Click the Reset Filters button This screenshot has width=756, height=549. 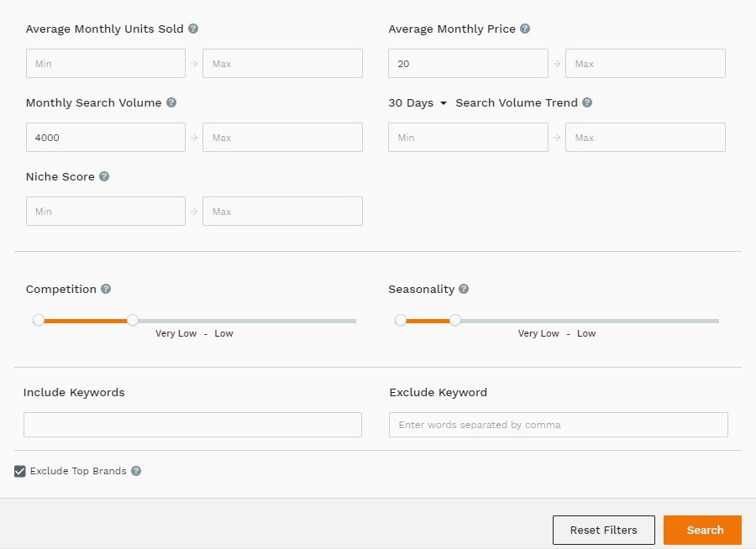tap(603, 530)
